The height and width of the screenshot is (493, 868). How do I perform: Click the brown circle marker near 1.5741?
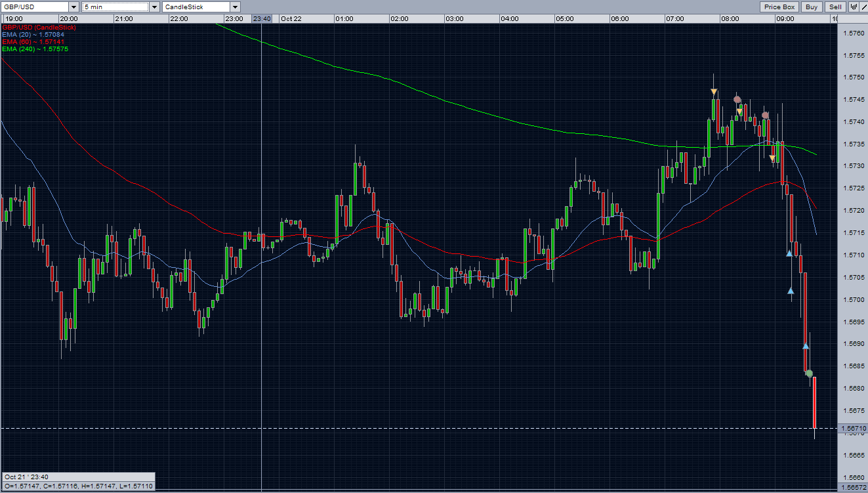765,116
